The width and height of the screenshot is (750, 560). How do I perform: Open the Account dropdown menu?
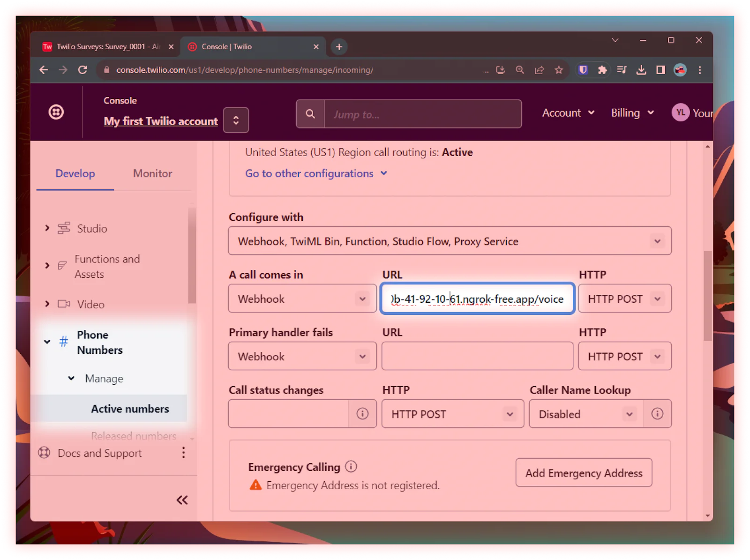tap(568, 113)
